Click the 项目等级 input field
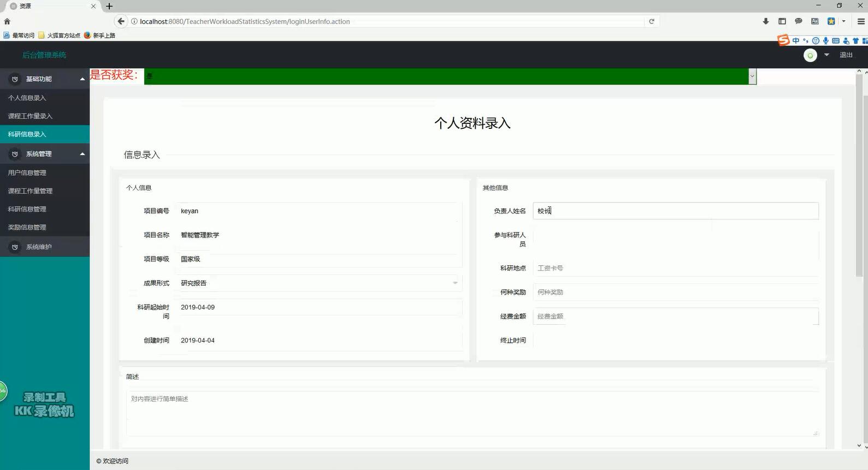This screenshot has height=470, width=868. 319,259
